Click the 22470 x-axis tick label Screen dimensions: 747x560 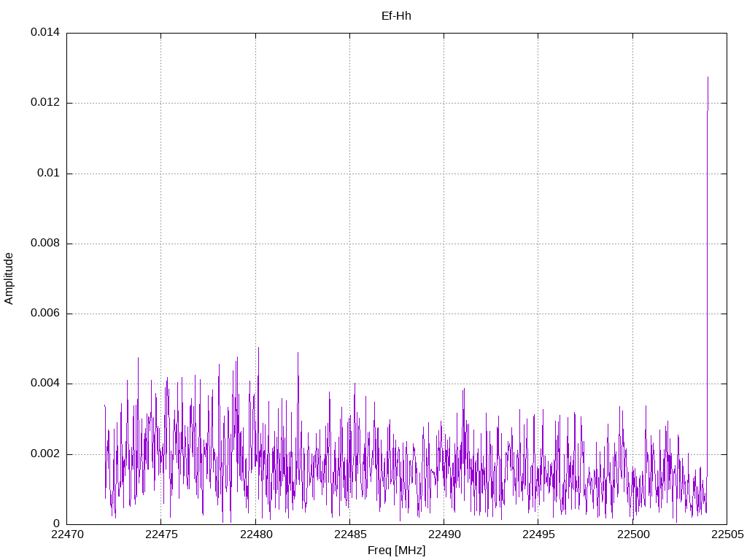pos(67,534)
